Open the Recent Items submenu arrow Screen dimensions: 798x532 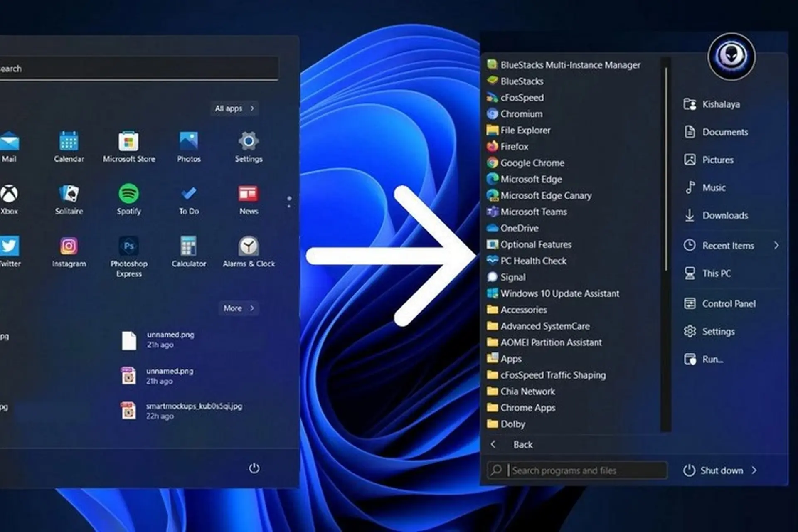click(x=776, y=246)
